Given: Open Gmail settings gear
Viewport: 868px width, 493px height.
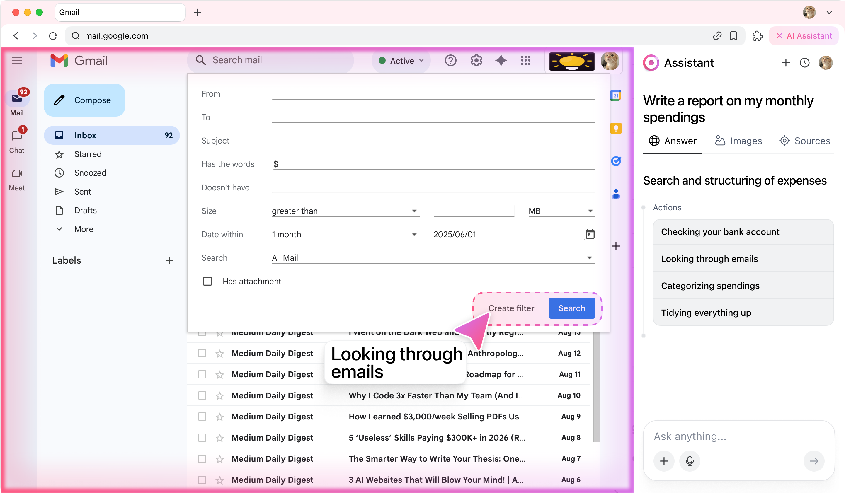Looking at the screenshot, I should coord(476,61).
